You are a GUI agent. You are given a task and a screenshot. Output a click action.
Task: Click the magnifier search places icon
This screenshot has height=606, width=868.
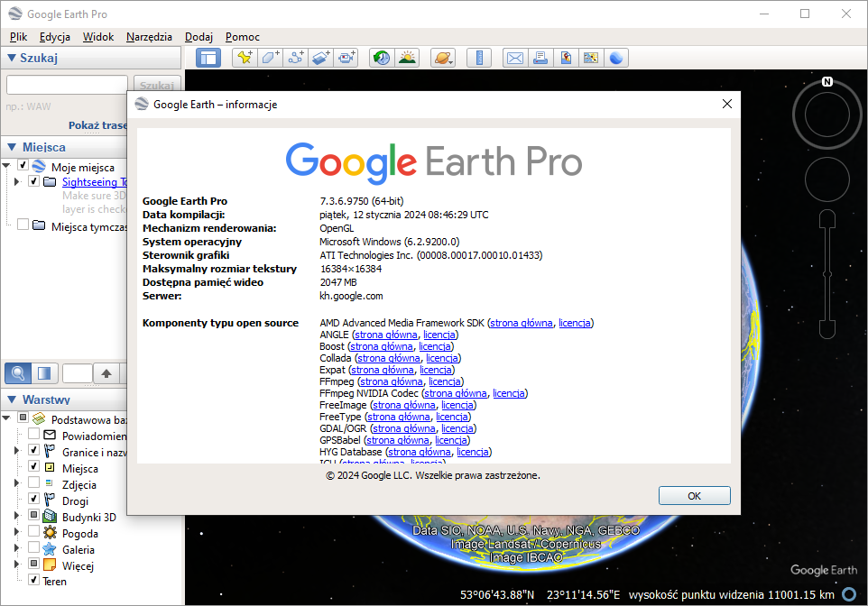(x=18, y=373)
